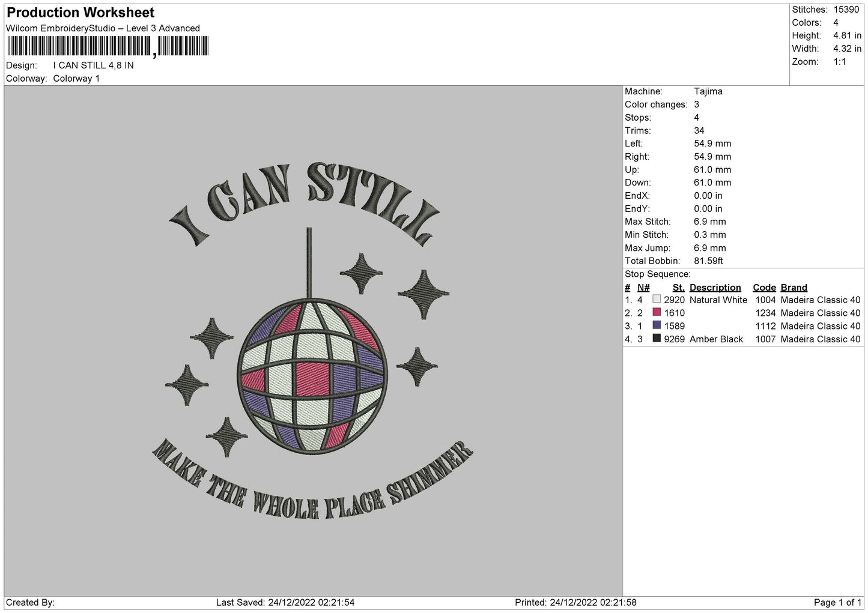Click the Amber Black thread swatch
This screenshot has width=868, height=613.
pyautogui.click(x=657, y=339)
